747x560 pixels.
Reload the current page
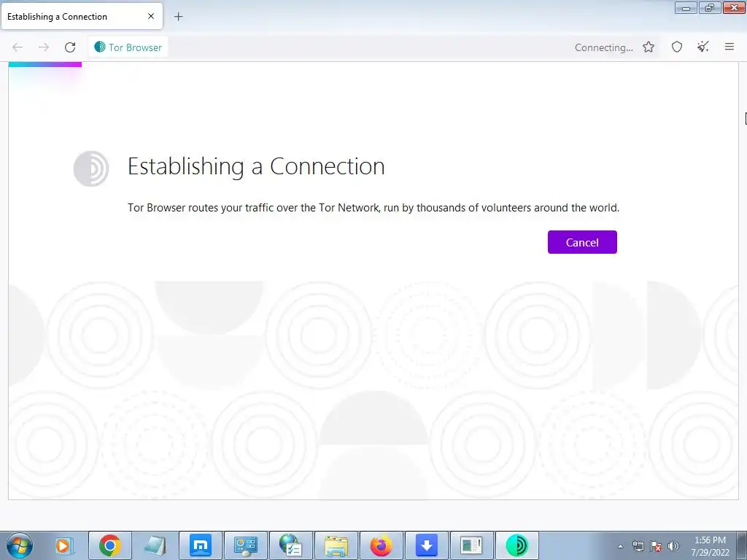pyautogui.click(x=70, y=47)
